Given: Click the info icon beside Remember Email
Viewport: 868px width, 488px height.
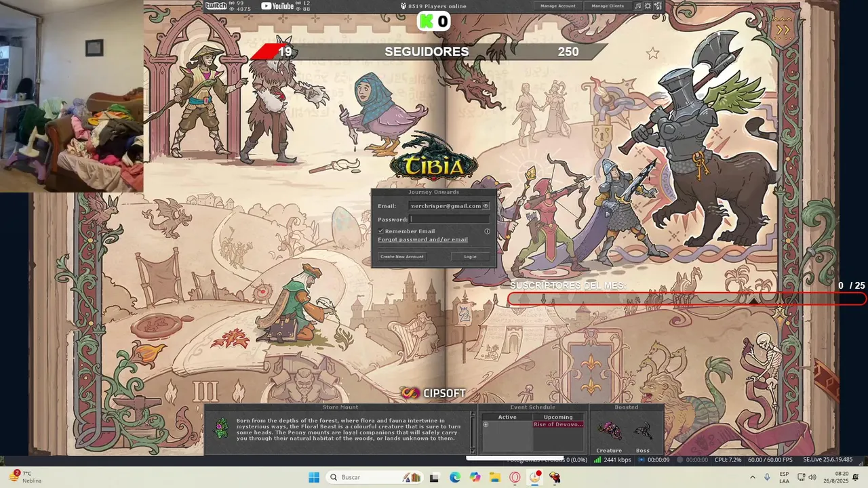Looking at the screenshot, I should [x=487, y=231].
